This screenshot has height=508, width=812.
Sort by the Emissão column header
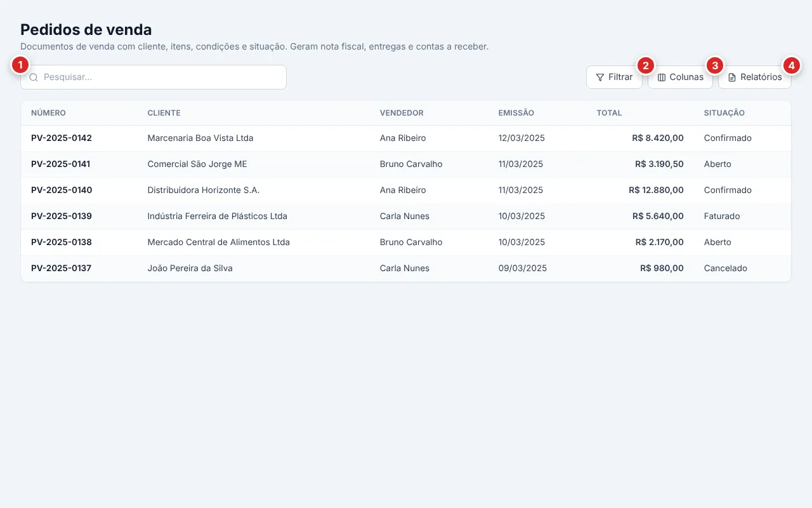click(x=516, y=113)
